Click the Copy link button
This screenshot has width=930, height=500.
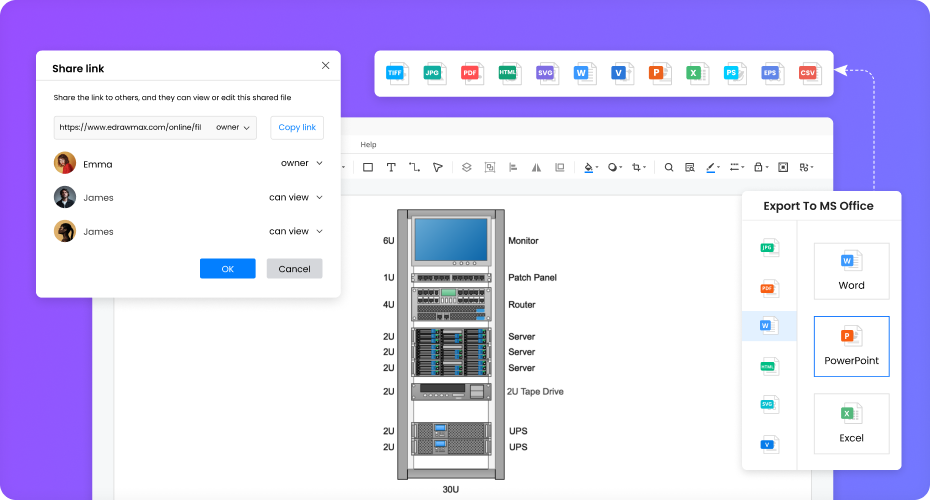pyautogui.click(x=297, y=127)
